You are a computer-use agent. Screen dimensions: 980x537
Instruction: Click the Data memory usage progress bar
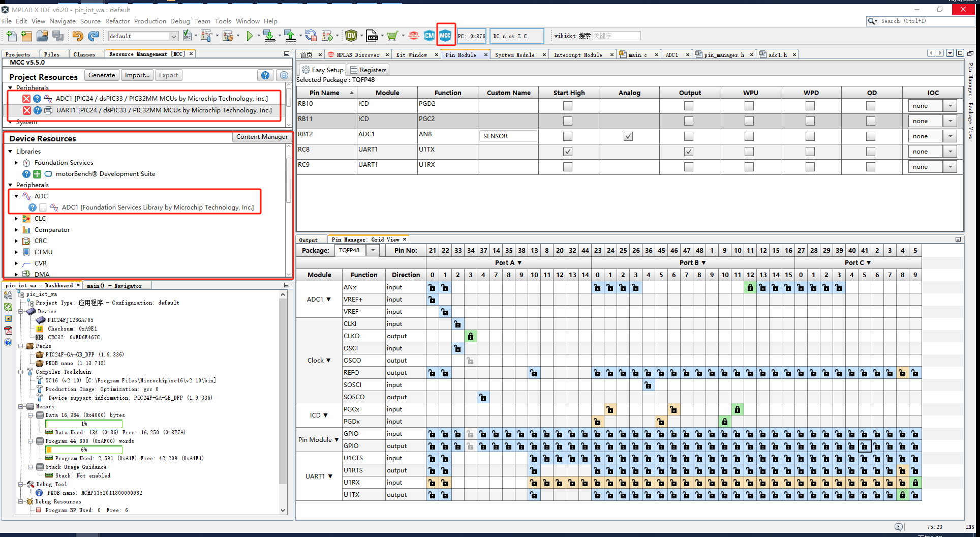84,424
